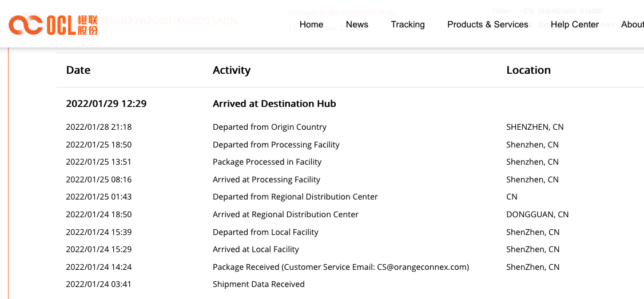Select the Arrived at Destination Hub entry

pos(275,104)
